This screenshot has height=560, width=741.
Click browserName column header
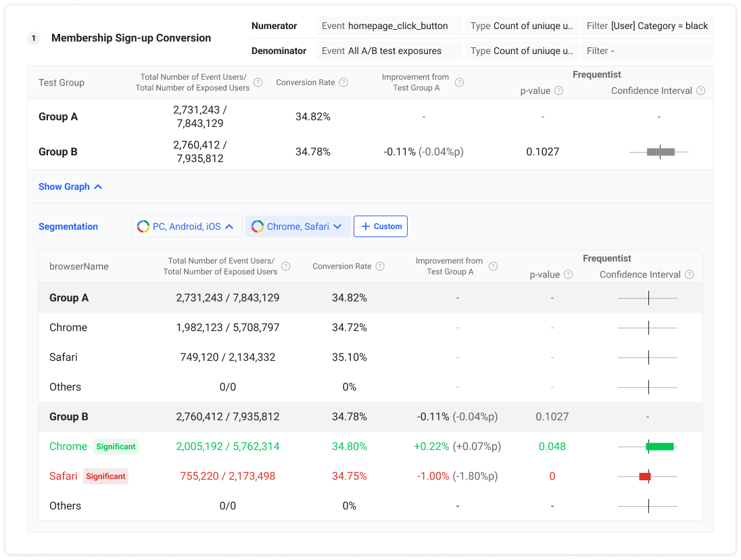click(x=79, y=267)
